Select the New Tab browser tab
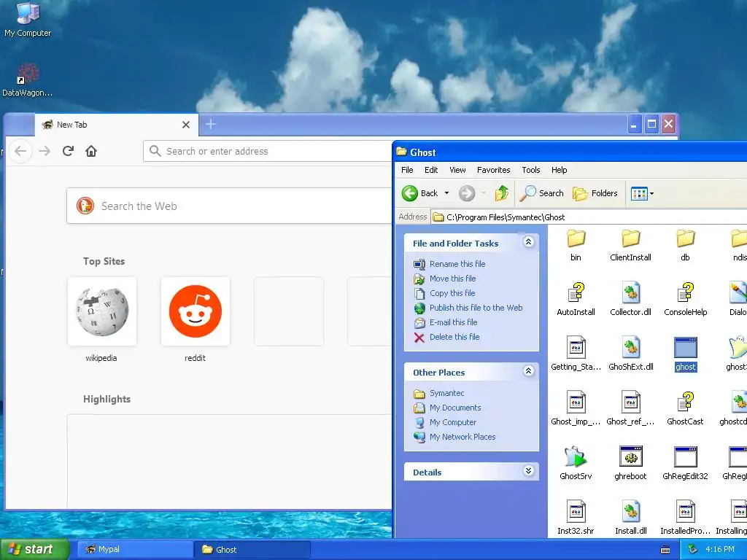Image resolution: width=747 pixels, height=560 pixels. pos(116,125)
